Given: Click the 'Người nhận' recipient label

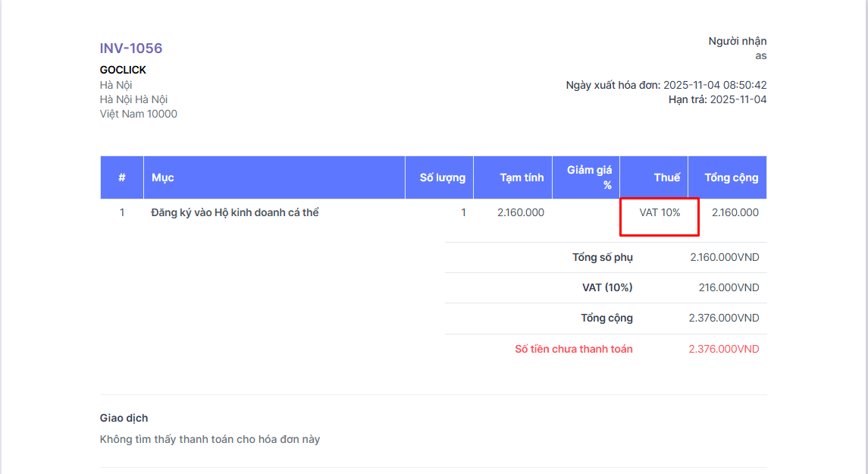Looking at the screenshot, I should pos(737,41).
